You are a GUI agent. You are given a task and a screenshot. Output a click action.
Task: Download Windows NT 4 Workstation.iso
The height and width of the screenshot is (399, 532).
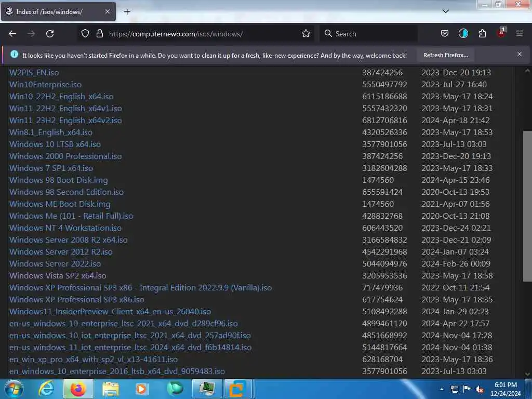pyautogui.click(x=65, y=228)
